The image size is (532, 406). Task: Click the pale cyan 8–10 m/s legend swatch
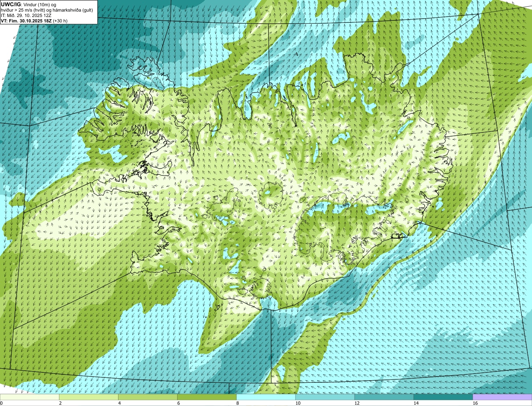pyautogui.click(x=266, y=397)
